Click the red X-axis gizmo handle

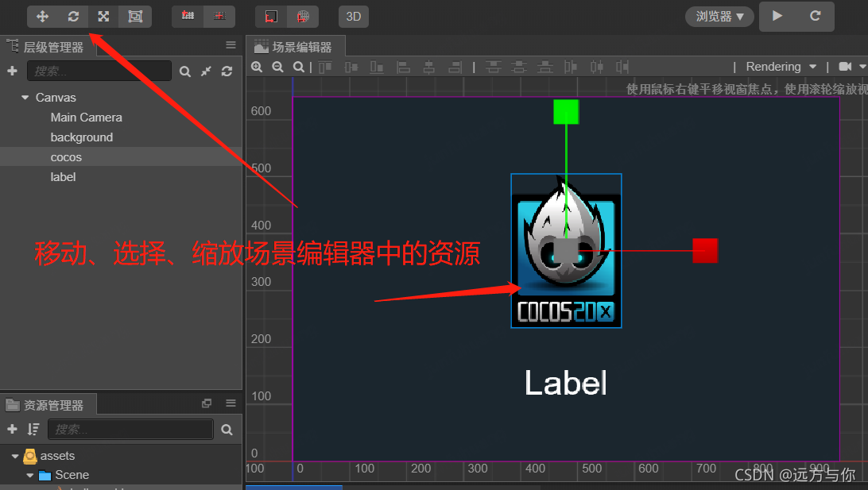(x=705, y=250)
